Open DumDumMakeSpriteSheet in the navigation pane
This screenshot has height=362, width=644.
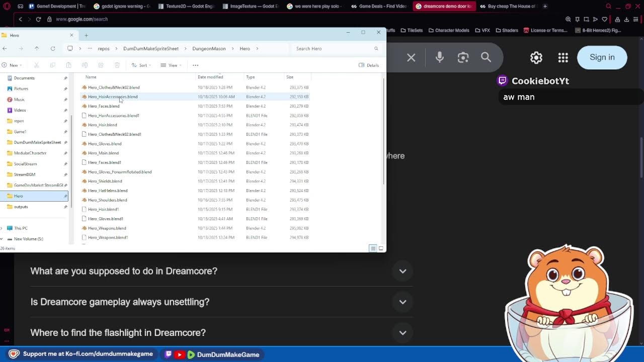(x=37, y=142)
